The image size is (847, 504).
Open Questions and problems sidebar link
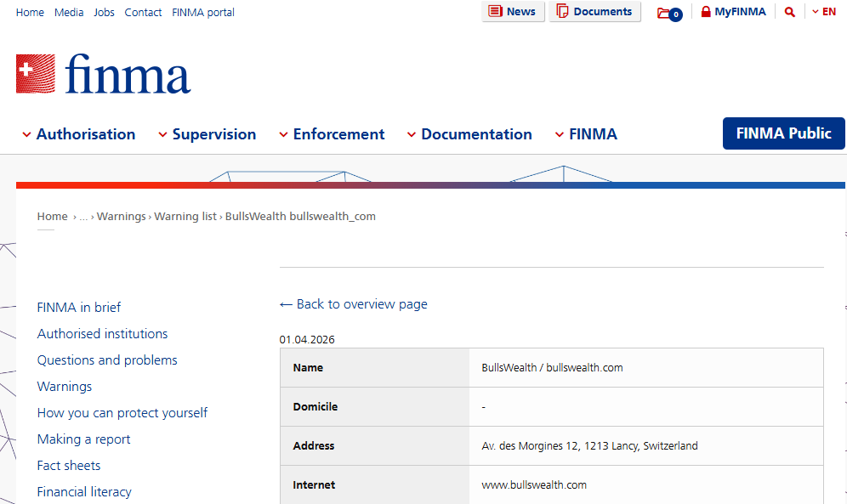pyautogui.click(x=107, y=360)
